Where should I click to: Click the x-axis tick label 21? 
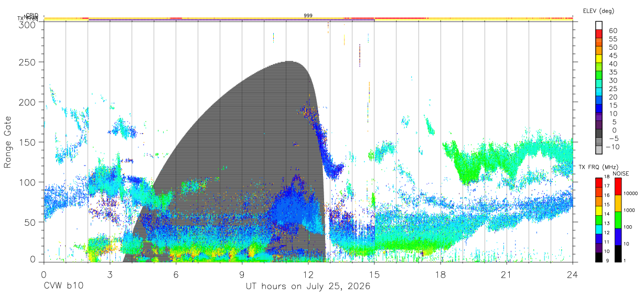pyautogui.click(x=507, y=274)
